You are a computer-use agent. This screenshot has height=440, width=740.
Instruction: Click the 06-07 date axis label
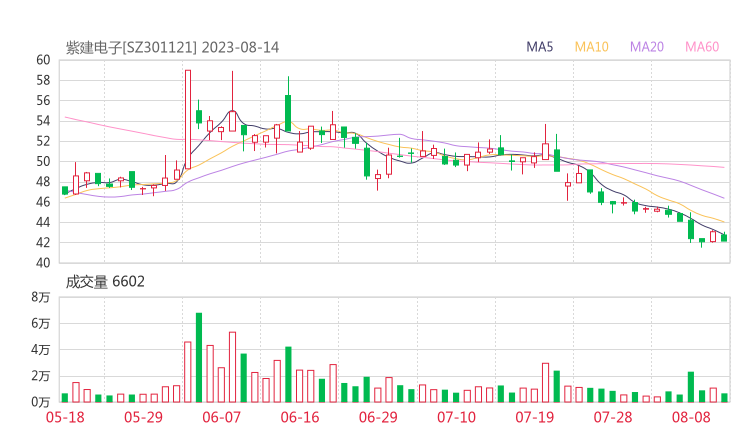pyautogui.click(x=221, y=417)
